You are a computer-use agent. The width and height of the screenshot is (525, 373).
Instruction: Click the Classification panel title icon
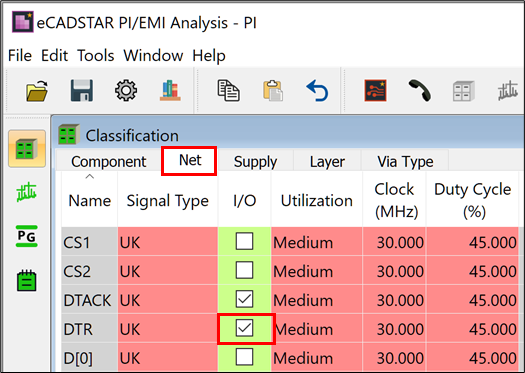click(x=69, y=135)
